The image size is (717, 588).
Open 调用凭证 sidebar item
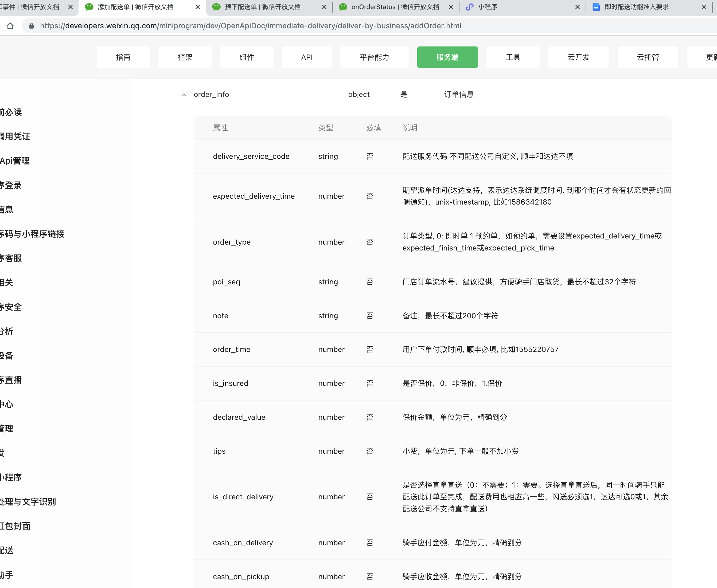pyautogui.click(x=15, y=136)
